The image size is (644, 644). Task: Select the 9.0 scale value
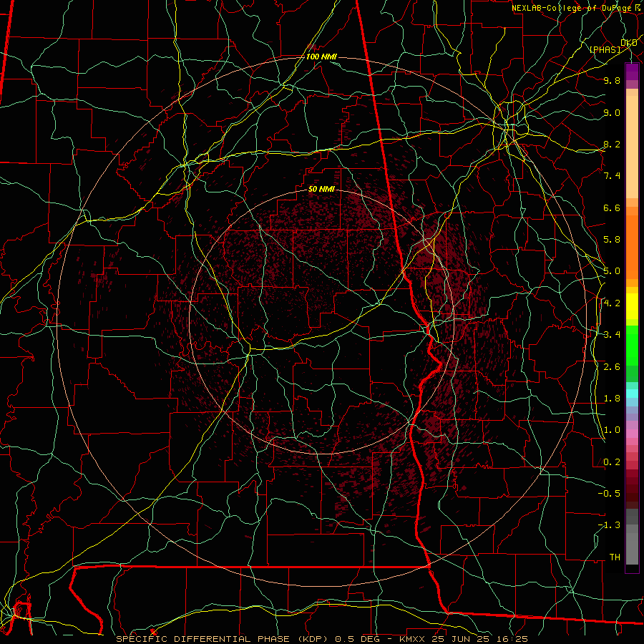click(612, 112)
